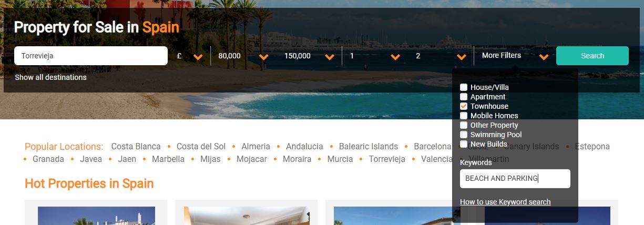
Task: Click Show all destinations link
Action: 50,77
